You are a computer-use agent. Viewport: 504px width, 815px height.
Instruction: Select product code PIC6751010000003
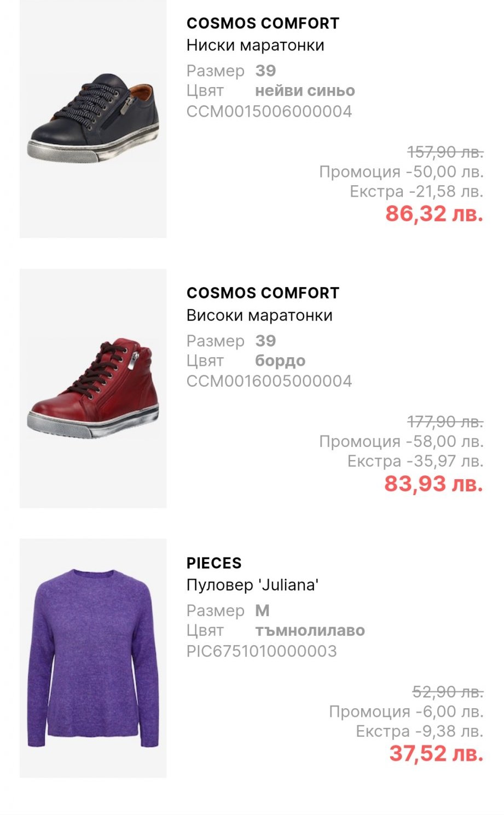click(262, 651)
